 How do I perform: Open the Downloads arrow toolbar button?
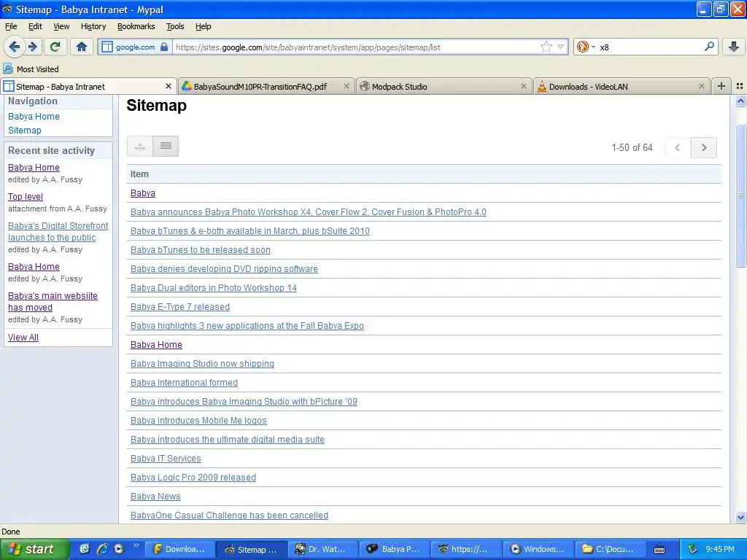[x=734, y=47]
